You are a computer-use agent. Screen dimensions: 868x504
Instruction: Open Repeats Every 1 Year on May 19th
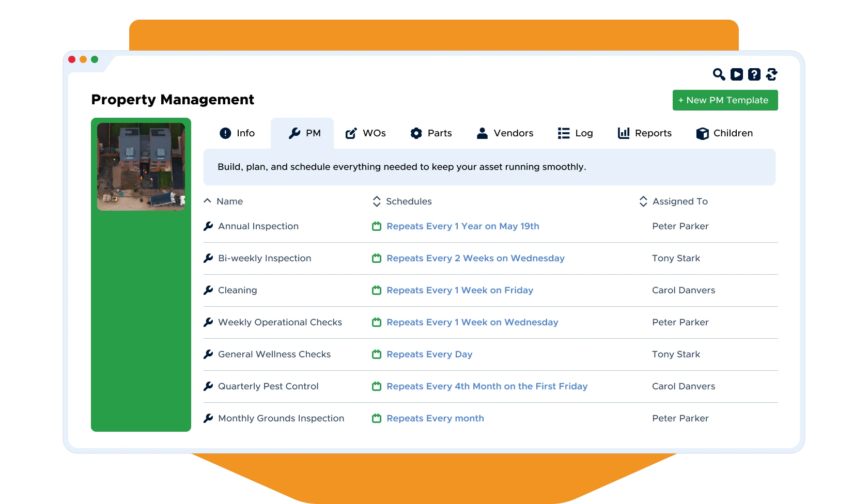tap(462, 226)
